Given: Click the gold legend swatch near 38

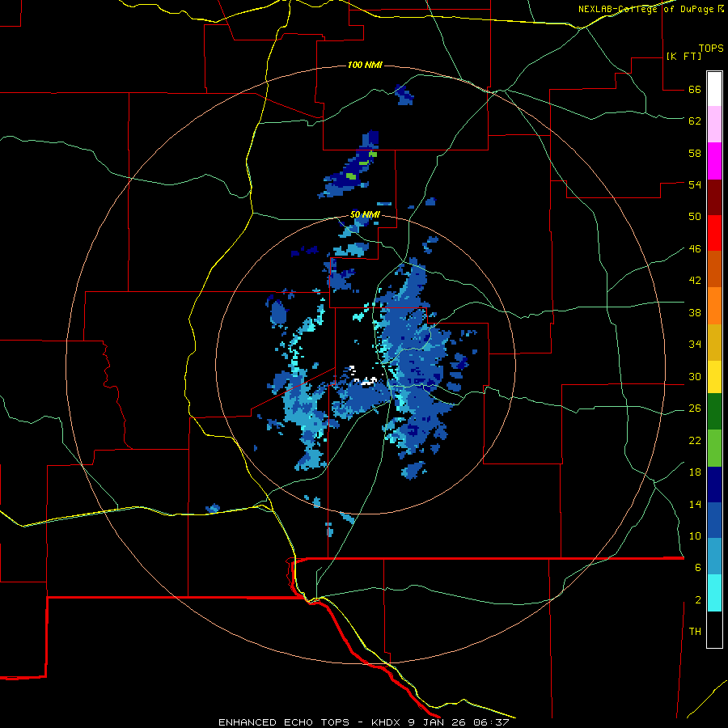Looking at the screenshot, I should click(x=714, y=342).
